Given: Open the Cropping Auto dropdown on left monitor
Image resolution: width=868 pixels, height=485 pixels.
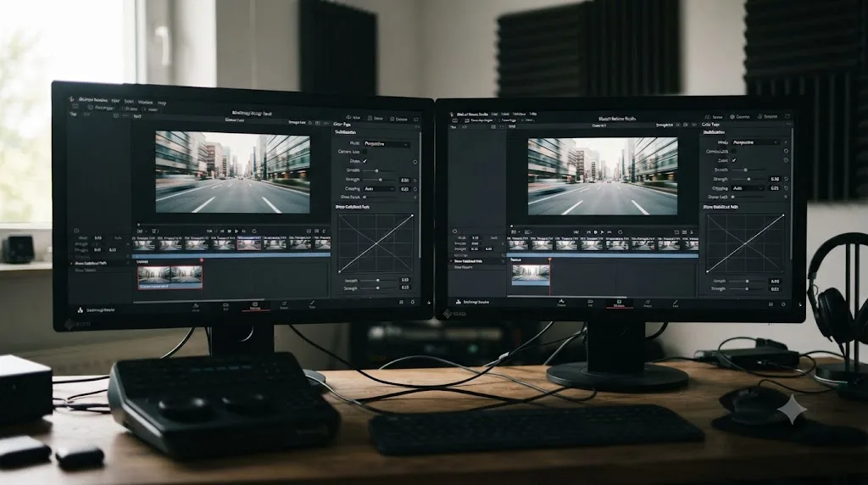Looking at the screenshot, I should coord(379,189).
